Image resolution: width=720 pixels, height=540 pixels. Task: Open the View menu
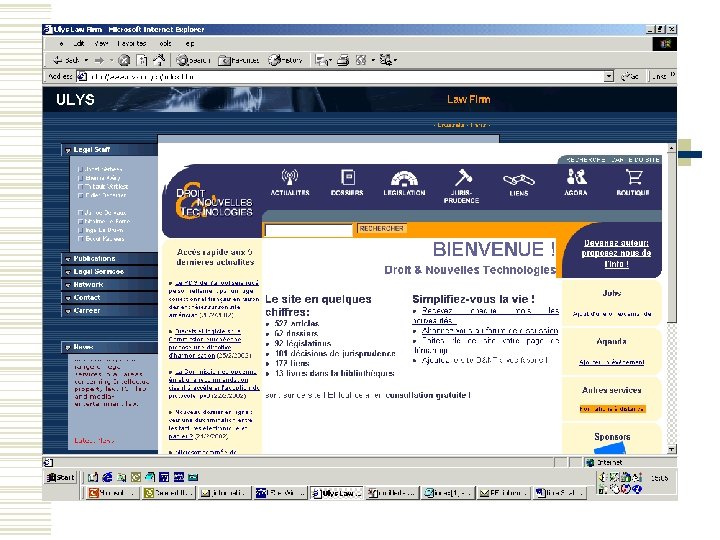[101, 44]
